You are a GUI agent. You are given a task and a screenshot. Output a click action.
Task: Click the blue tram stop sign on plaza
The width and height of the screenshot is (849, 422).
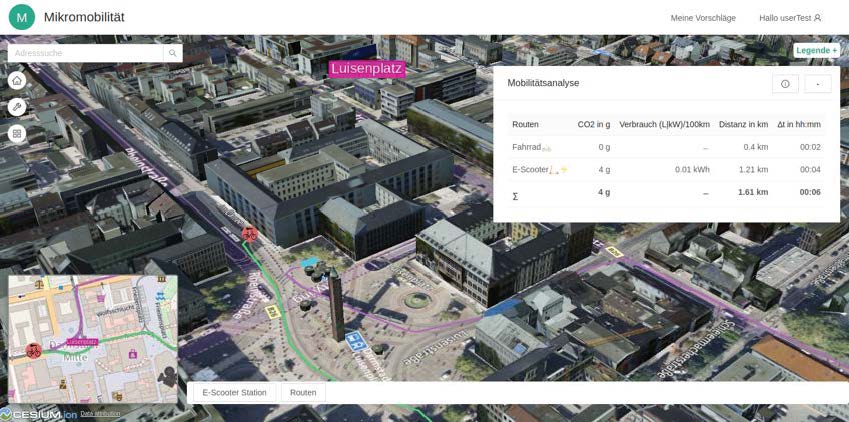(x=356, y=340)
